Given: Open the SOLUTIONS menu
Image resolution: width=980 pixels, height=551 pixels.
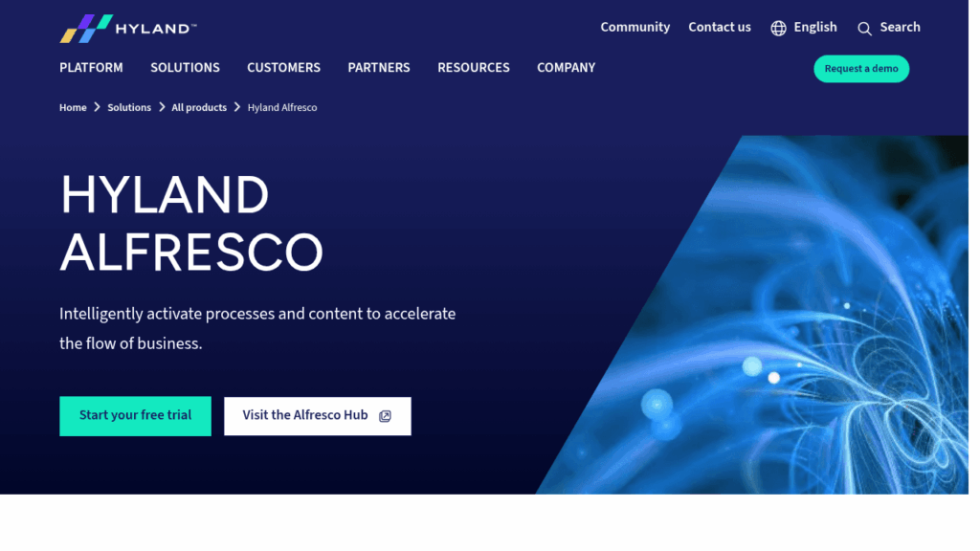Looking at the screenshot, I should 185,68.
